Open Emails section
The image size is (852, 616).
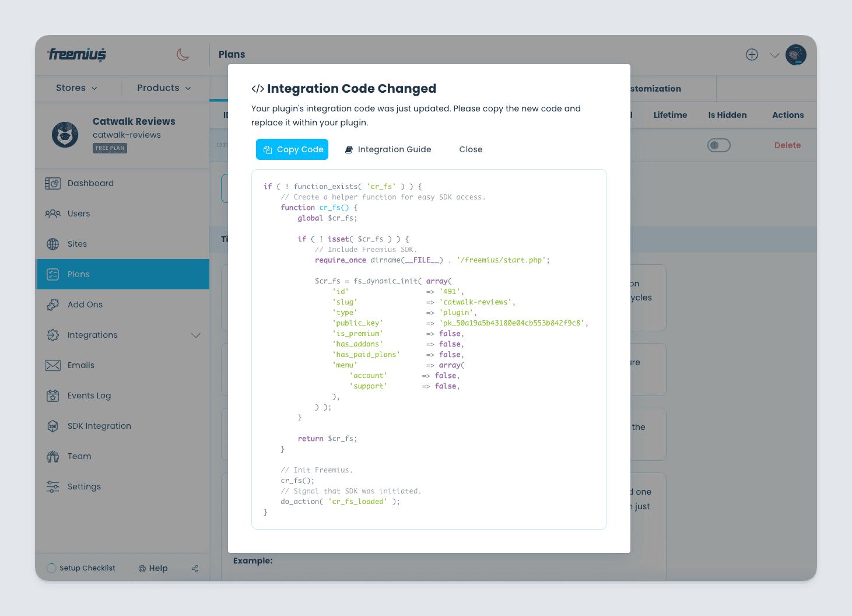coord(123,365)
